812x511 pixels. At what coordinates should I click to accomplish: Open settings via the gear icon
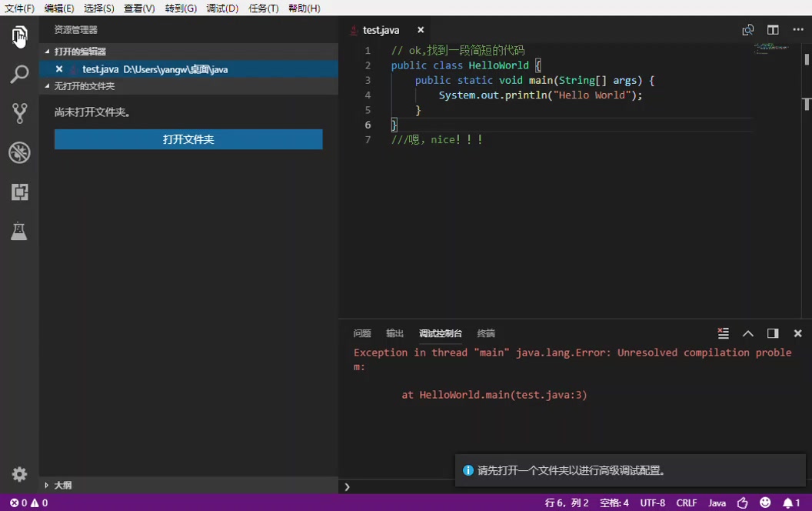click(19, 474)
